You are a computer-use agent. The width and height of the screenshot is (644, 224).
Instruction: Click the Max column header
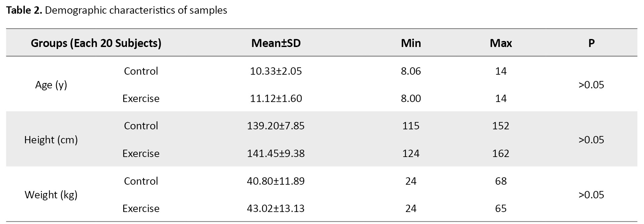coord(501,43)
